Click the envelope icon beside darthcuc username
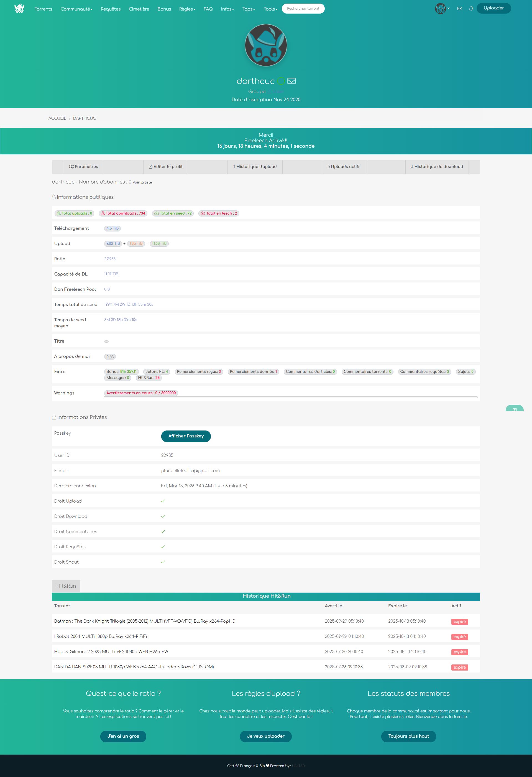This screenshot has height=777, width=532. pos(291,81)
